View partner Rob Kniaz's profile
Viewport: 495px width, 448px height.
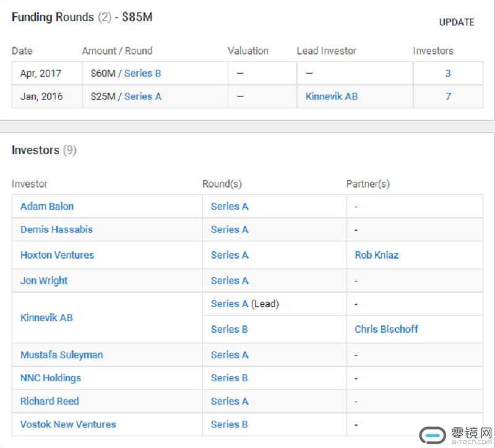[376, 255]
